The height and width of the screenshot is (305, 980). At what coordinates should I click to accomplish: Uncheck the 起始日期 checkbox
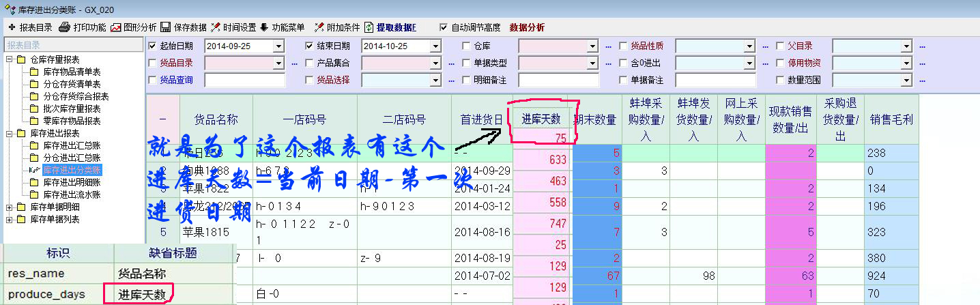(152, 46)
